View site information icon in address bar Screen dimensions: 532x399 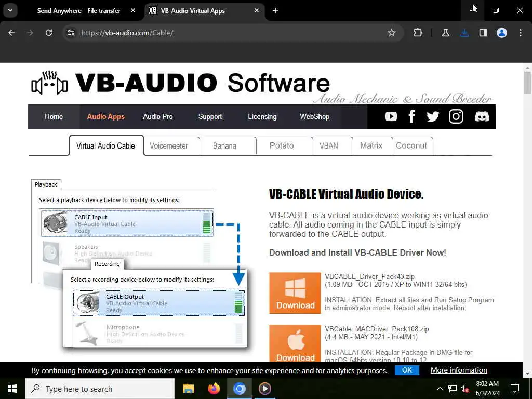[x=71, y=33]
